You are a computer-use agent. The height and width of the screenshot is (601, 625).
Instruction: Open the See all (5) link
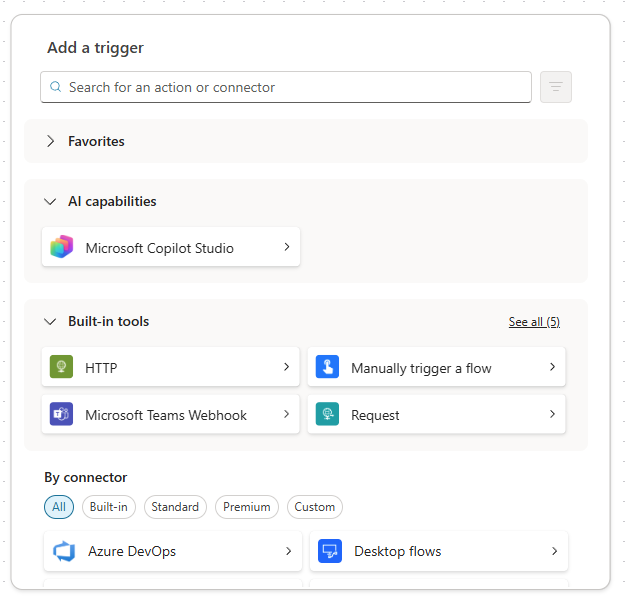535,322
